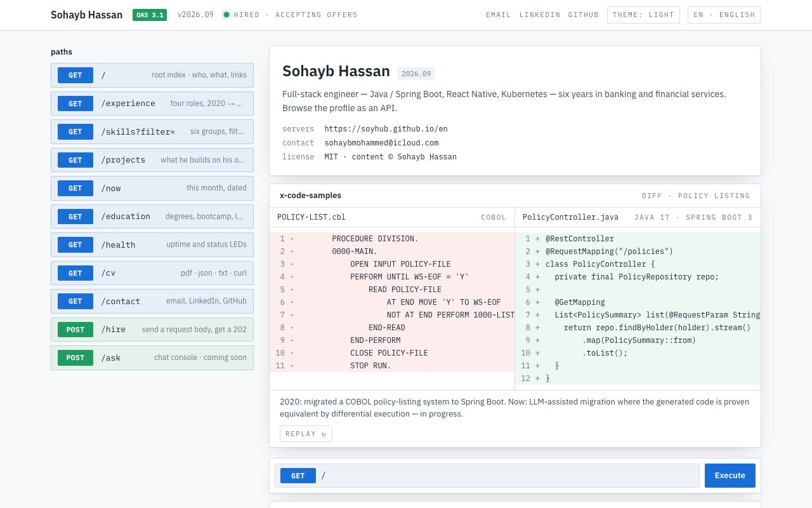The image size is (812, 508).
Task: Click the '.toList();' Java line
Action: click(638, 353)
